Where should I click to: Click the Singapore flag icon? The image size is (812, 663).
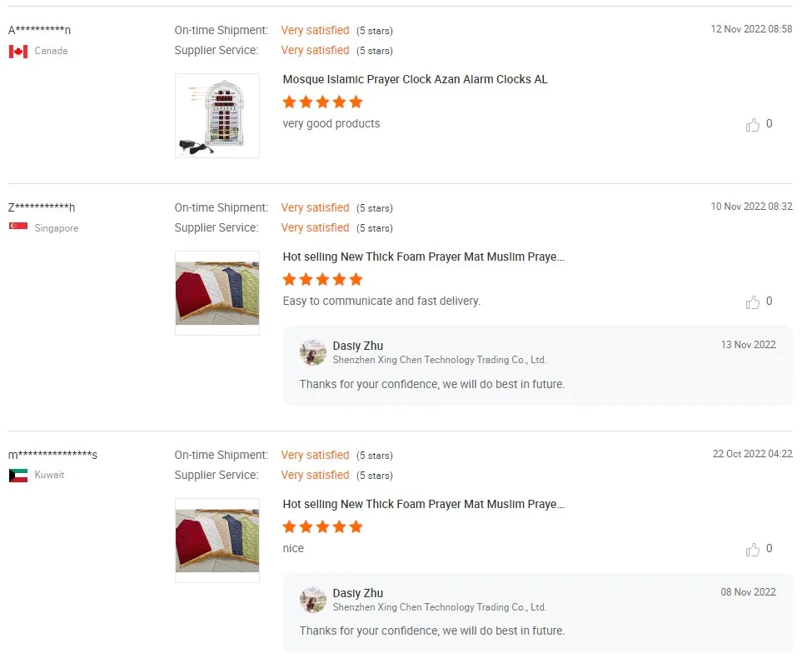coord(18,227)
